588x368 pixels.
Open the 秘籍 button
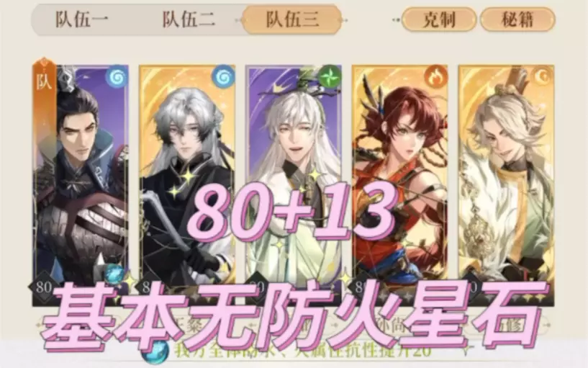pos(517,19)
